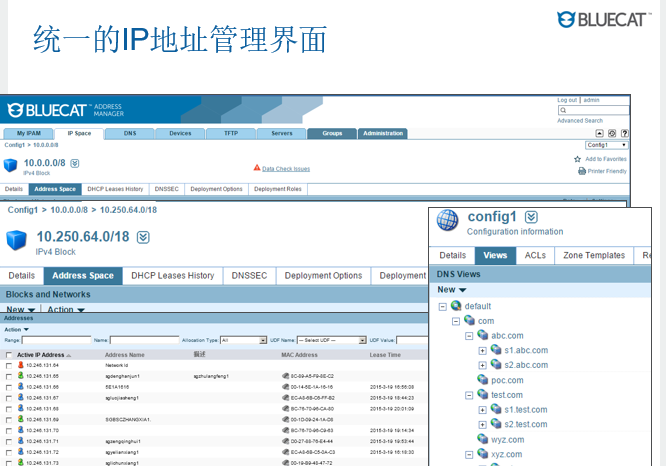Select the checkbox for row 10.246.131.70
Screen dimensions: 666x466
click(x=9, y=430)
